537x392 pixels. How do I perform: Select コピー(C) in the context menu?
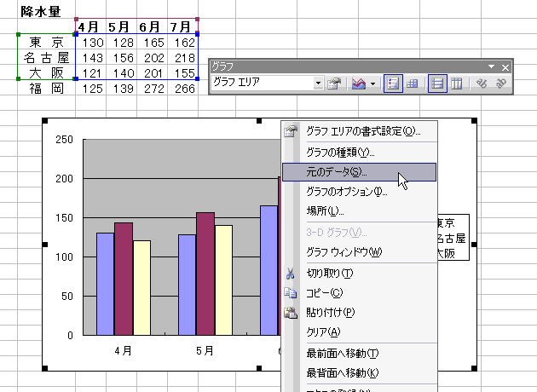[x=359, y=292]
